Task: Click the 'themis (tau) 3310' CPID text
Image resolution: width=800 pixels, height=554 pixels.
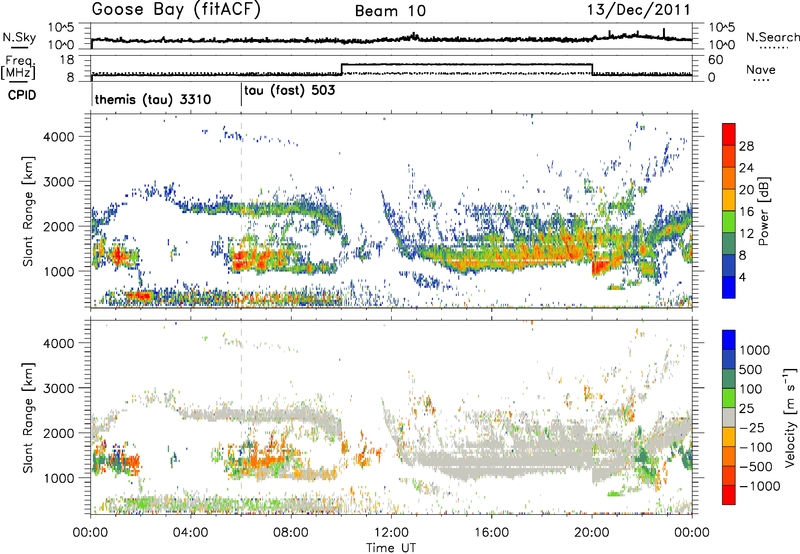Action: coord(153,99)
